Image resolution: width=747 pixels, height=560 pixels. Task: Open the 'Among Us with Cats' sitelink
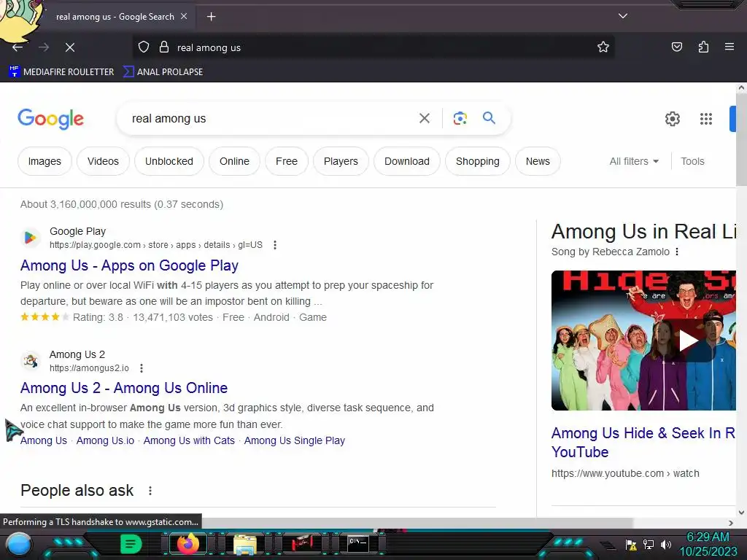coord(189,441)
